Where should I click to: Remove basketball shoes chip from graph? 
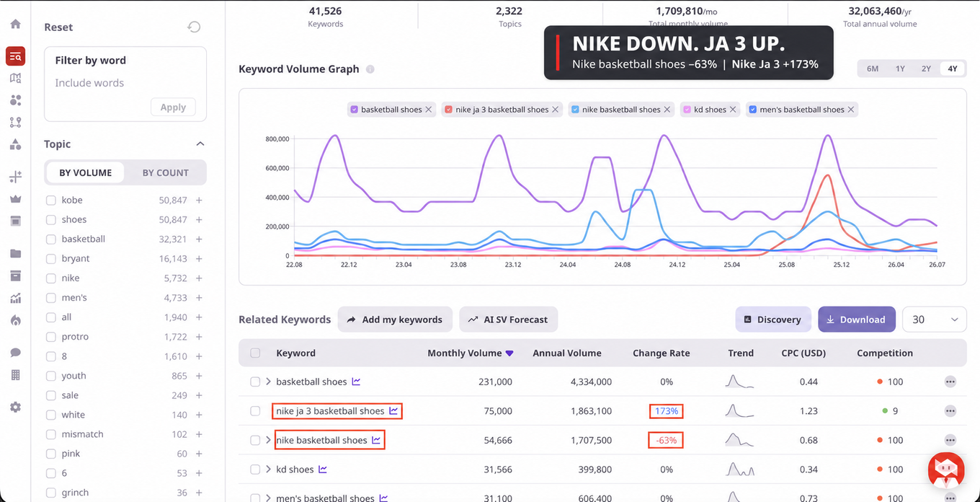pyautogui.click(x=429, y=110)
